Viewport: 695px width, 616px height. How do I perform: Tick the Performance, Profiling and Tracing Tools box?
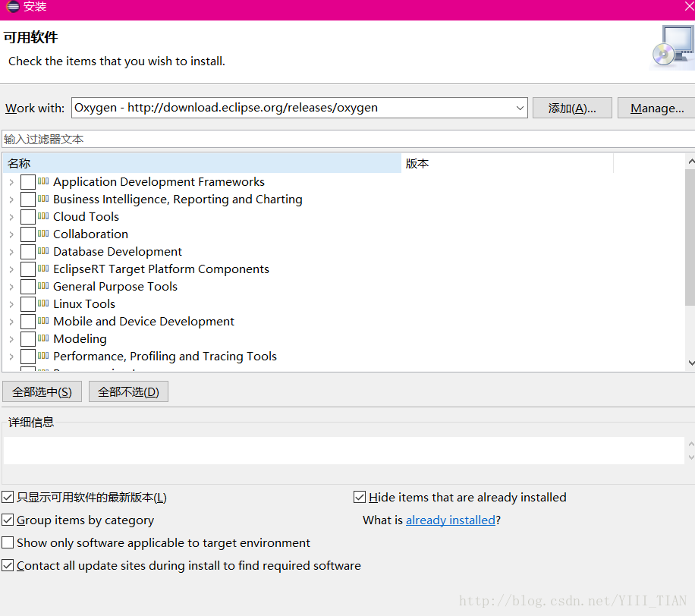click(x=28, y=357)
